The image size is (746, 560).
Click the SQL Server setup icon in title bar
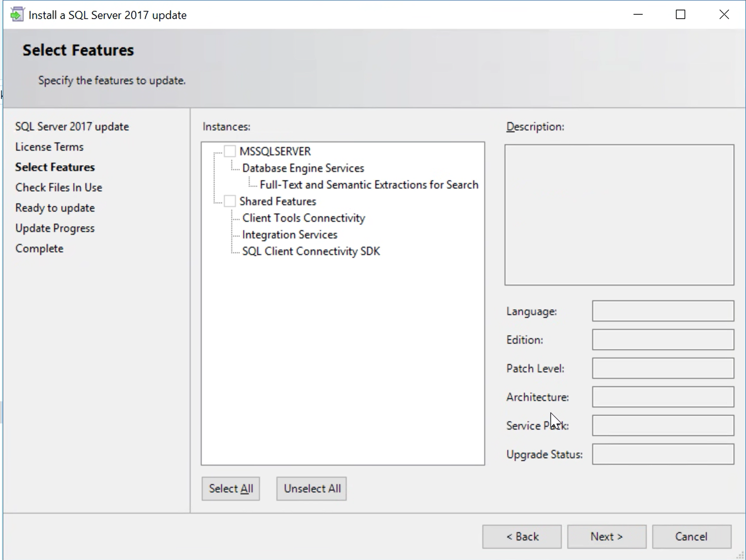16,14
